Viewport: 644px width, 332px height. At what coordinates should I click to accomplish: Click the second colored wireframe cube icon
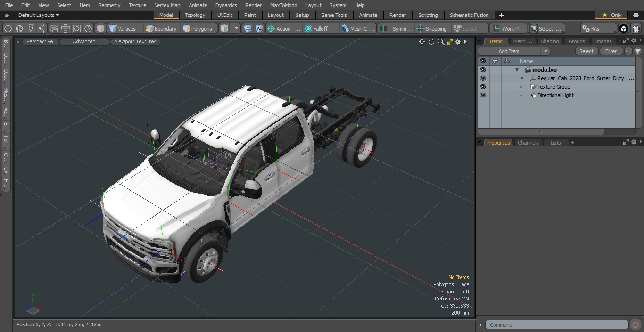(x=259, y=29)
